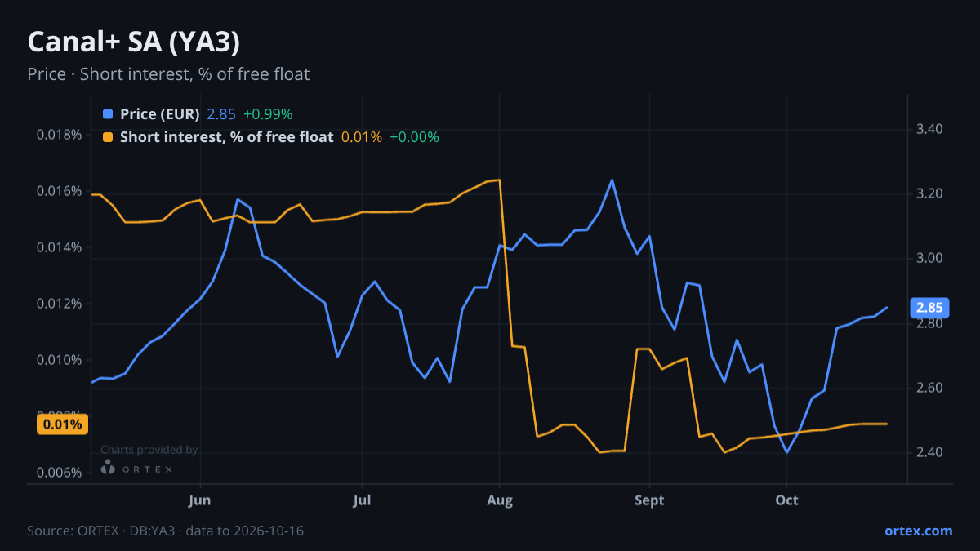Click the 3.00 right axis label
This screenshot has width=980, height=551.
[930, 259]
